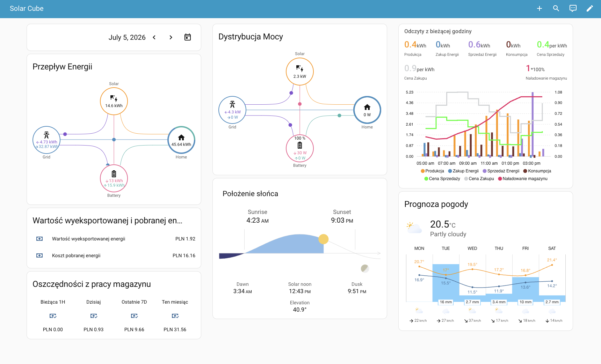This screenshot has width=601, height=364.
Task: Open Koszt pobranej energii row
Action: click(x=114, y=255)
